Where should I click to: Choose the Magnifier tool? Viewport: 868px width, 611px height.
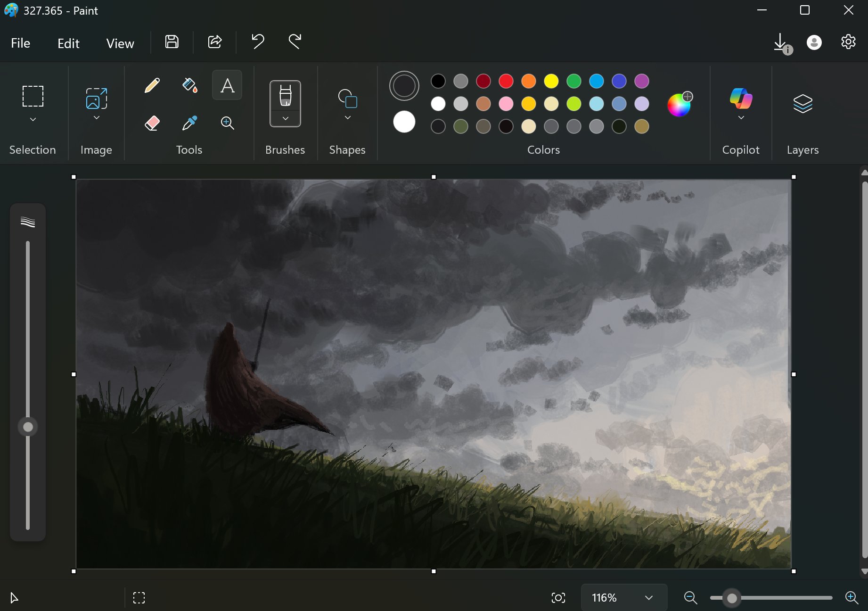(x=227, y=123)
